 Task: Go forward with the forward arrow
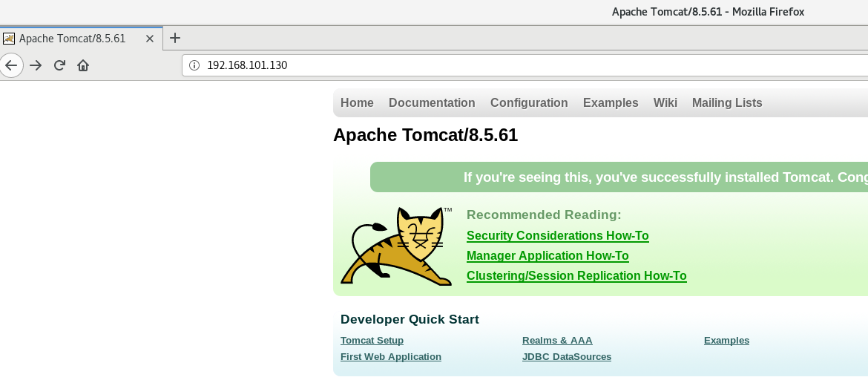(x=36, y=65)
